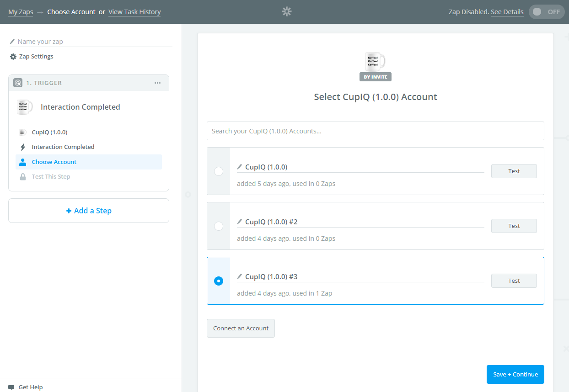Click the CupIQ (1.0.0) #2 name field
This screenshot has height=392, width=569.
360,222
